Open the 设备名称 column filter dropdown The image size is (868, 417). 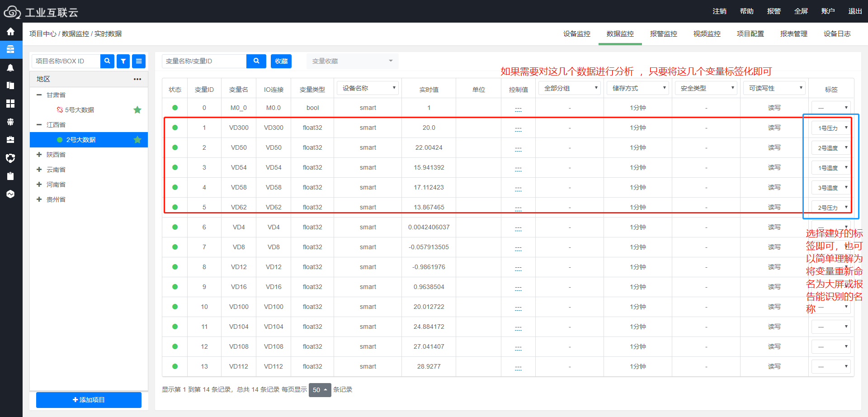(x=368, y=88)
